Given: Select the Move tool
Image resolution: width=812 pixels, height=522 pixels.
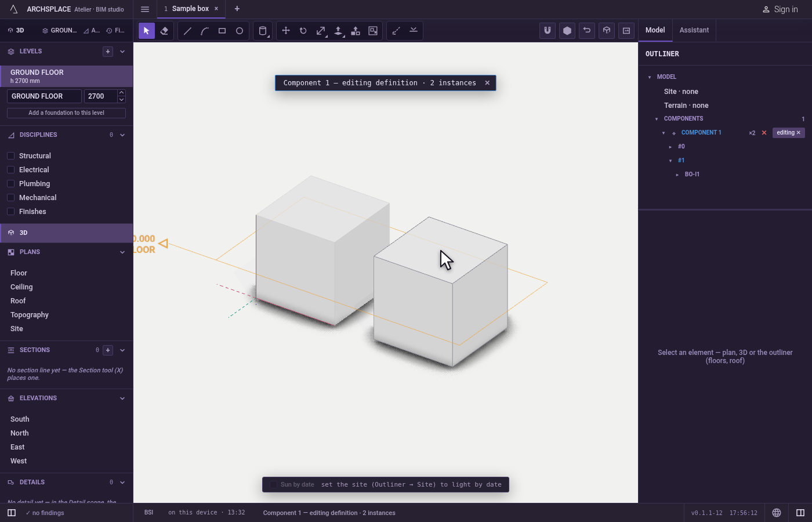Looking at the screenshot, I should (x=286, y=31).
